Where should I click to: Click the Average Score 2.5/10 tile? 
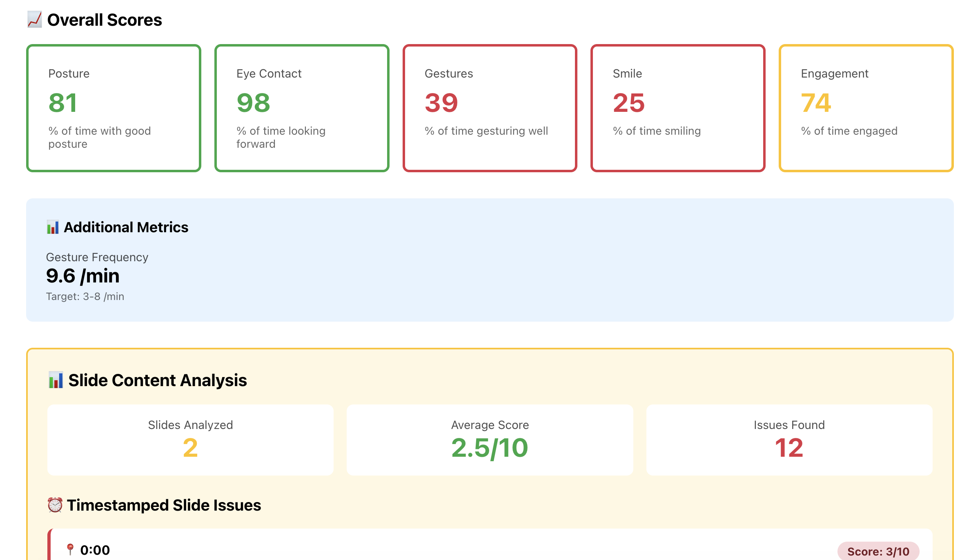[x=490, y=440]
